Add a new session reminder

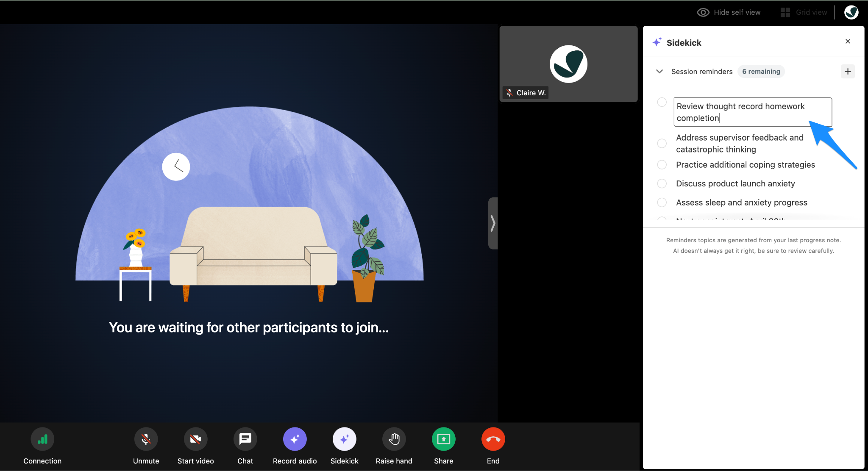tap(848, 72)
